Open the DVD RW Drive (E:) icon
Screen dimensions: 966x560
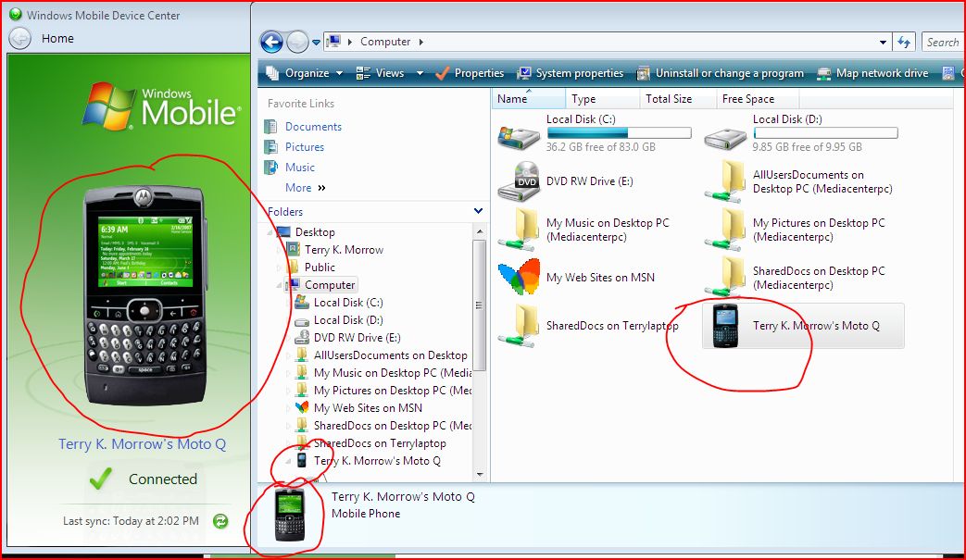pos(521,180)
